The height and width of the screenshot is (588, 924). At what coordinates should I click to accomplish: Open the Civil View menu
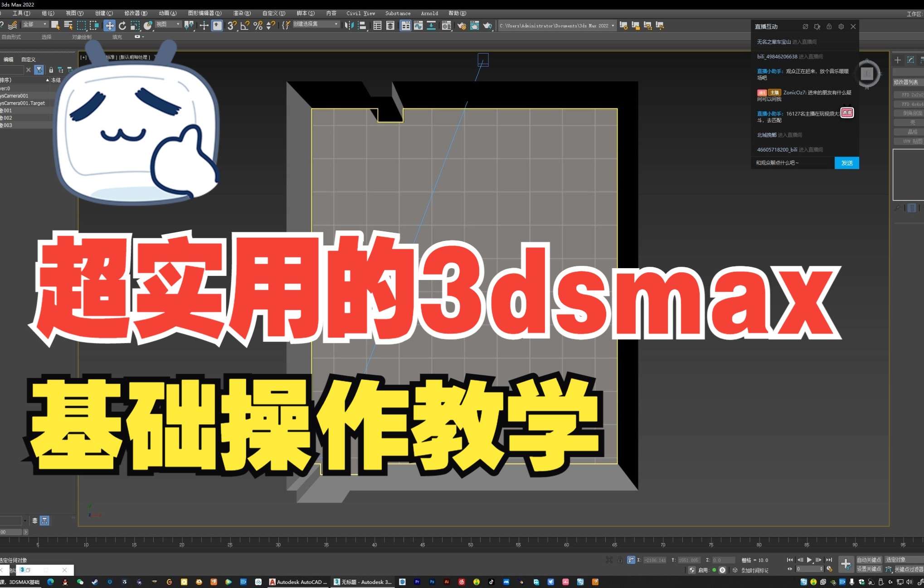(360, 13)
